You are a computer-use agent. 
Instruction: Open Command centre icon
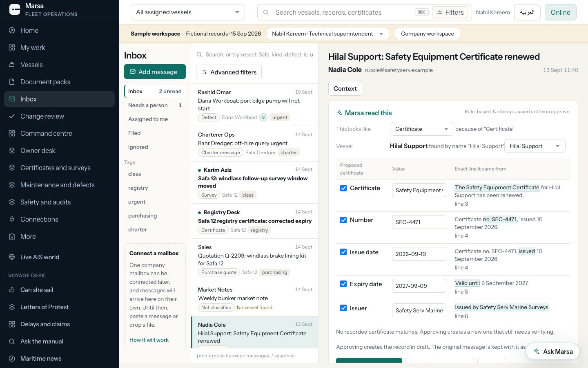coord(12,133)
